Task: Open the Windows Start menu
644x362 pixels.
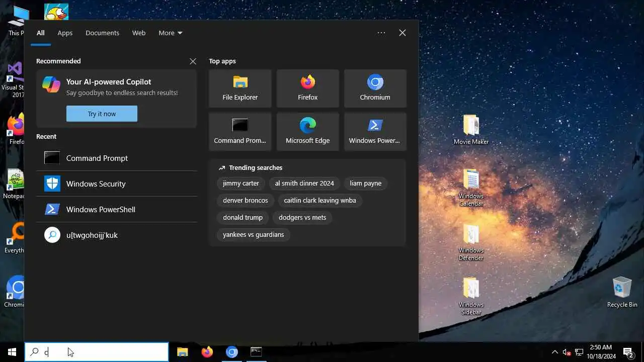Action: [x=12, y=352]
